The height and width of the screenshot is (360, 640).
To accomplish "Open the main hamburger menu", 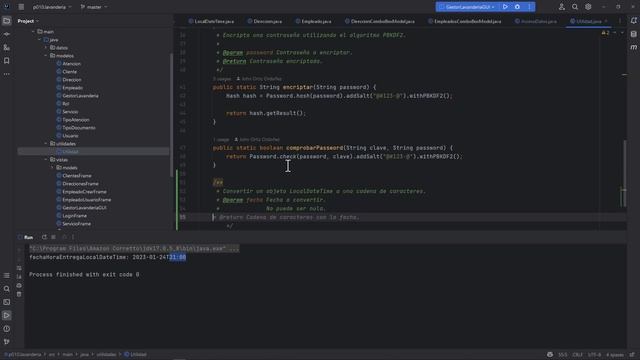I will click(x=21, y=7).
